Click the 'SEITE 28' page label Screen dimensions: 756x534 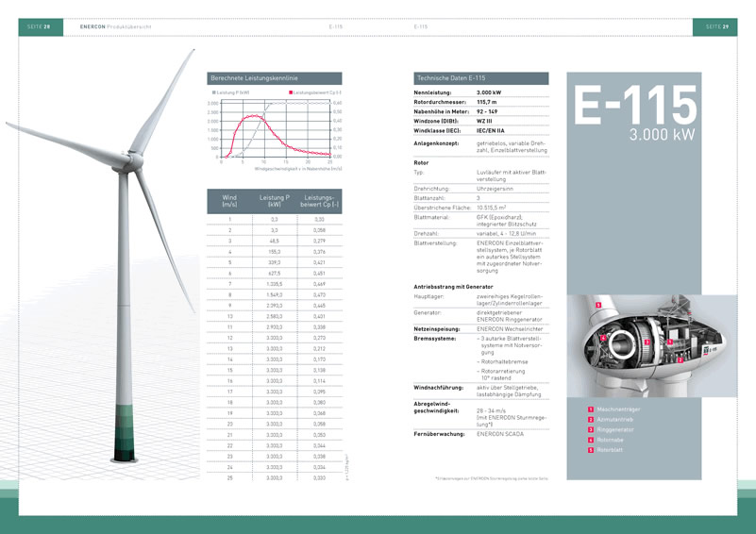click(x=39, y=26)
